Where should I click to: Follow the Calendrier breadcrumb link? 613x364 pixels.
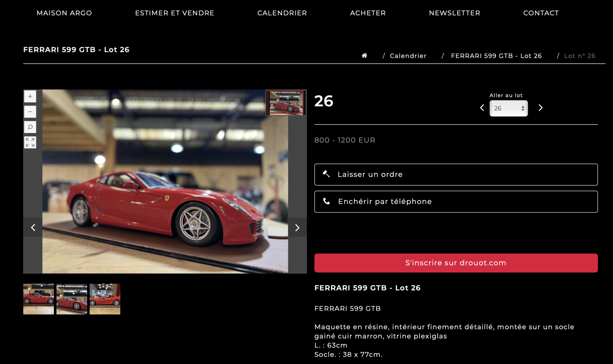pos(408,56)
